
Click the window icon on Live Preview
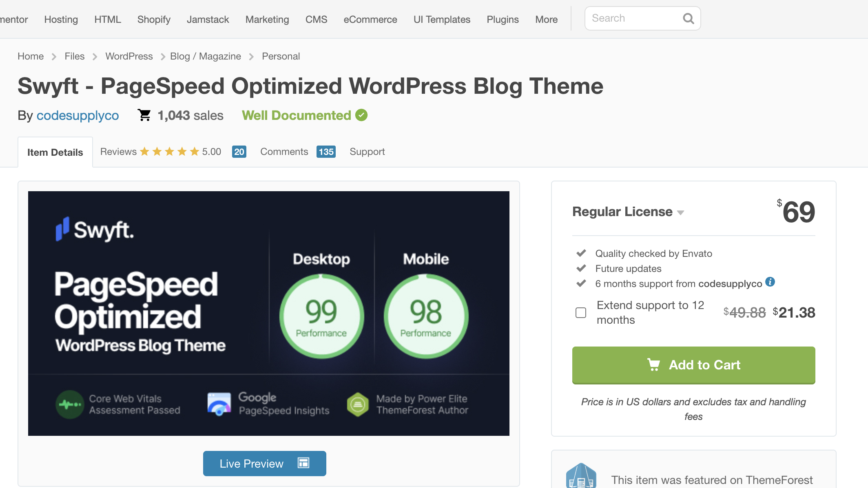(x=303, y=463)
